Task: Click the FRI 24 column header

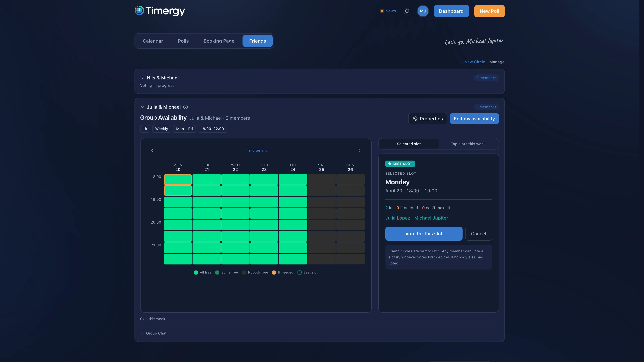Action: coord(293,167)
